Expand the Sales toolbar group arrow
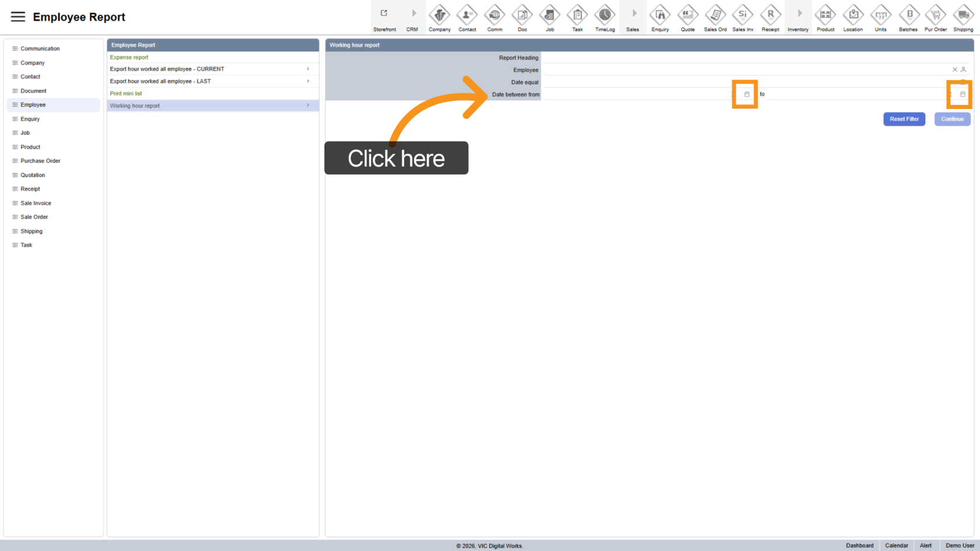This screenshot has height=551, width=980. (x=634, y=13)
